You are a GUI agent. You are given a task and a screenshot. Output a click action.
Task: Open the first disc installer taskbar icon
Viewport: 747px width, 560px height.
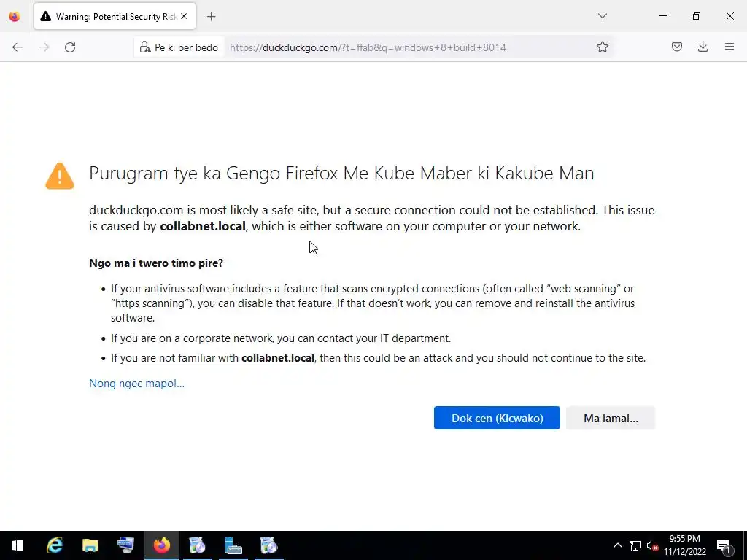pos(197,545)
